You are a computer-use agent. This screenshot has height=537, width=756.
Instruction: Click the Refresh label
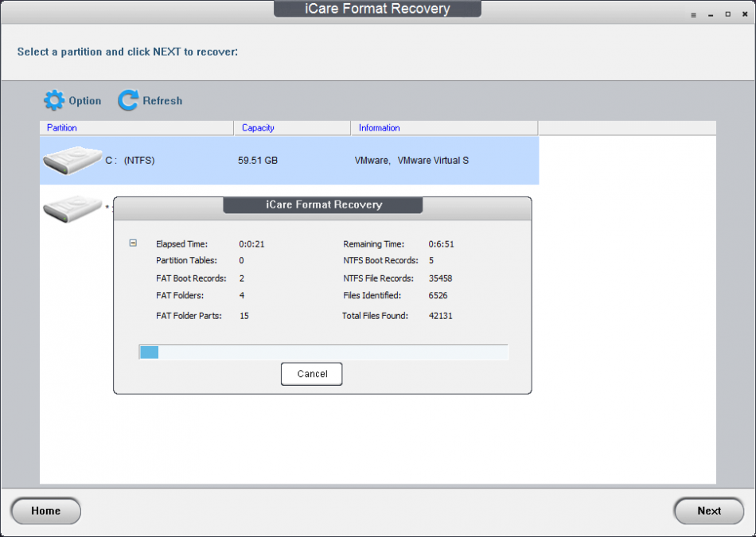click(162, 101)
